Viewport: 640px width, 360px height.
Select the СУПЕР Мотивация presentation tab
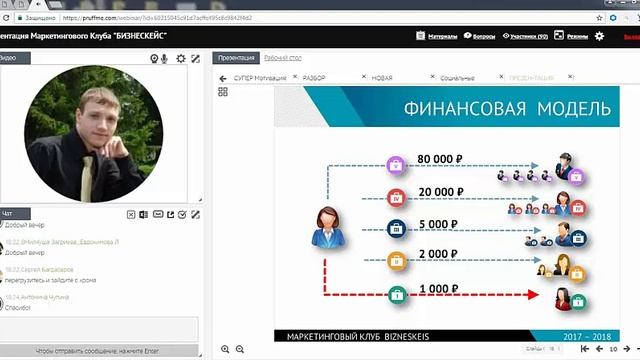pos(260,78)
